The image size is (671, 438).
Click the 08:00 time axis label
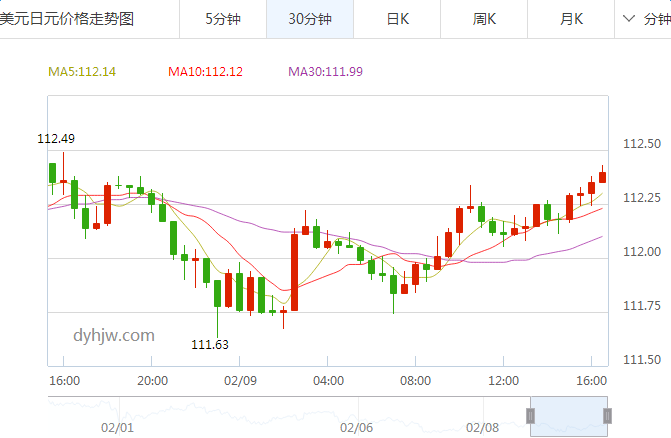click(x=416, y=381)
